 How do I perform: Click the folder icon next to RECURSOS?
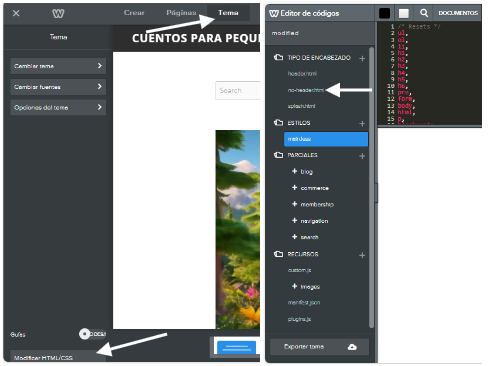pos(278,254)
